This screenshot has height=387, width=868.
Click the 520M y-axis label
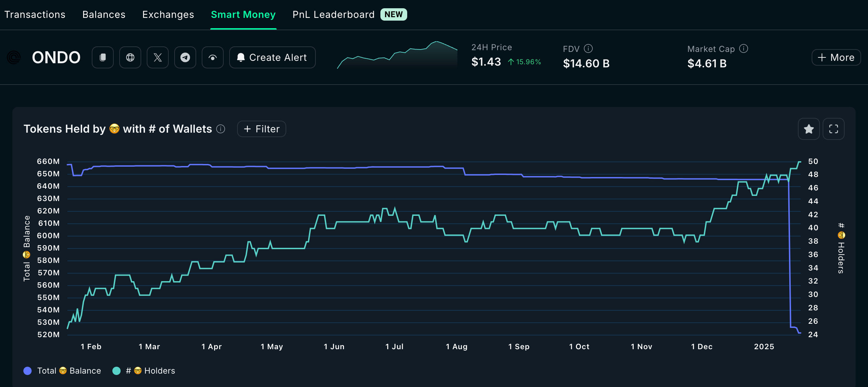(x=48, y=335)
